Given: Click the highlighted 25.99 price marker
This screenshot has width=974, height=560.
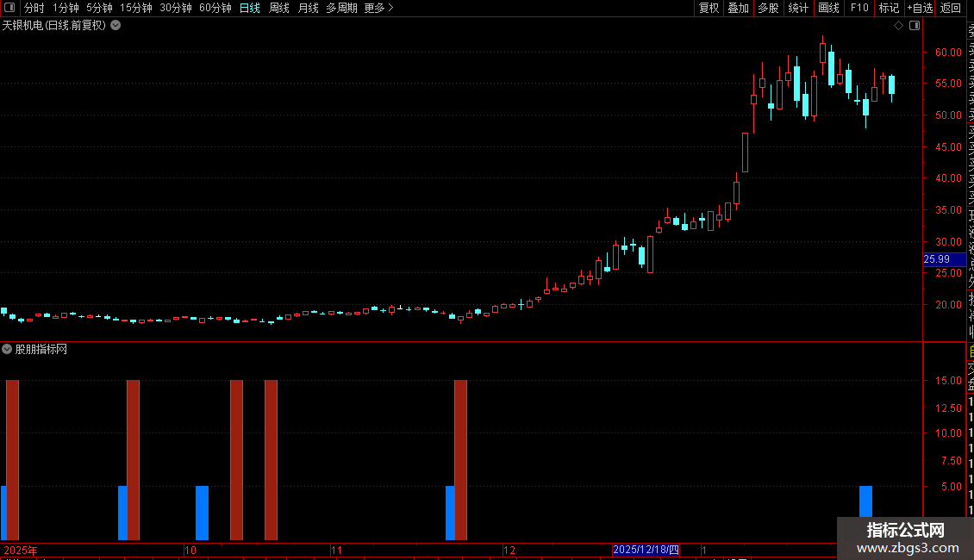Looking at the screenshot, I should 944,259.
